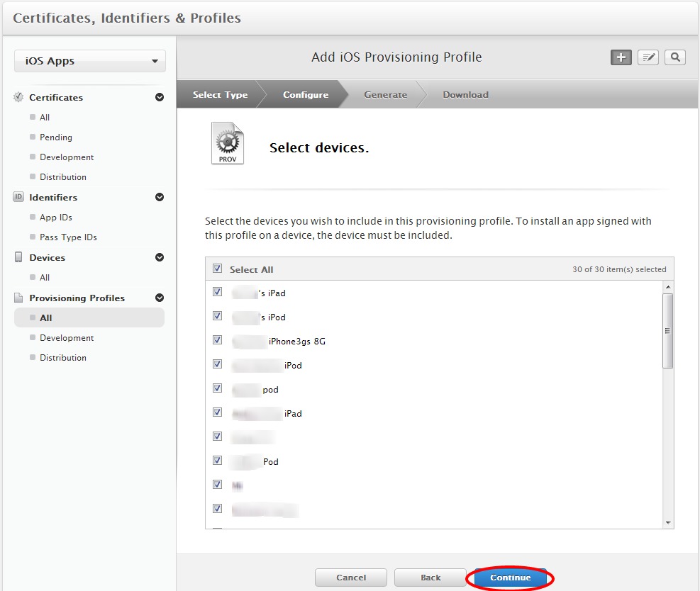Toggle the Select All checkbox
The height and width of the screenshot is (591, 700).
(218, 269)
